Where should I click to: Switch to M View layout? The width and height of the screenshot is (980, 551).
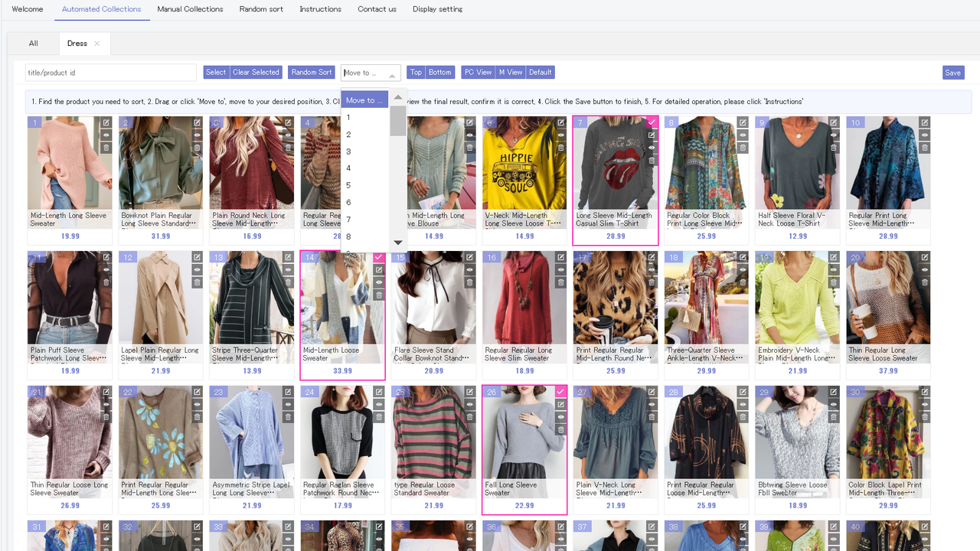coord(511,72)
